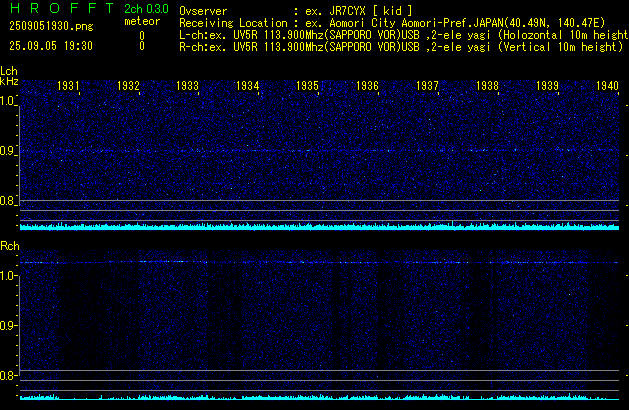Click time marker 1935
This screenshot has height=410, width=629.
[x=307, y=85]
